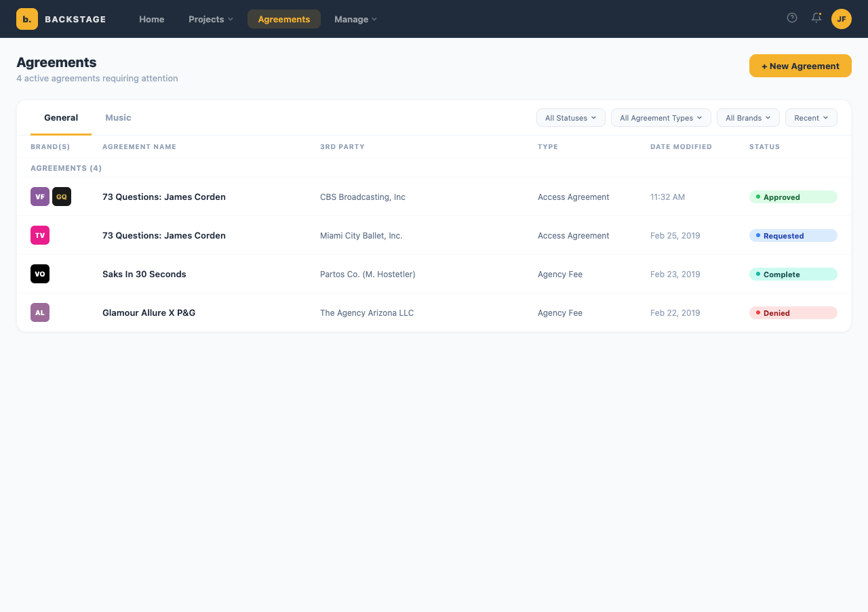Open the All Agreement Types dropdown
This screenshot has width=868, height=612.
tap(660, 118)
